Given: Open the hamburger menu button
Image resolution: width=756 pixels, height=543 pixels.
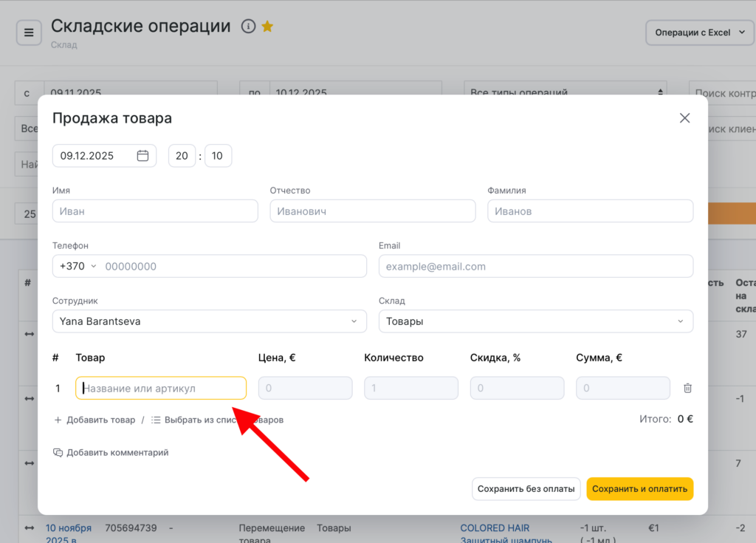Looking at the screenshot, I should coord(29,33).
